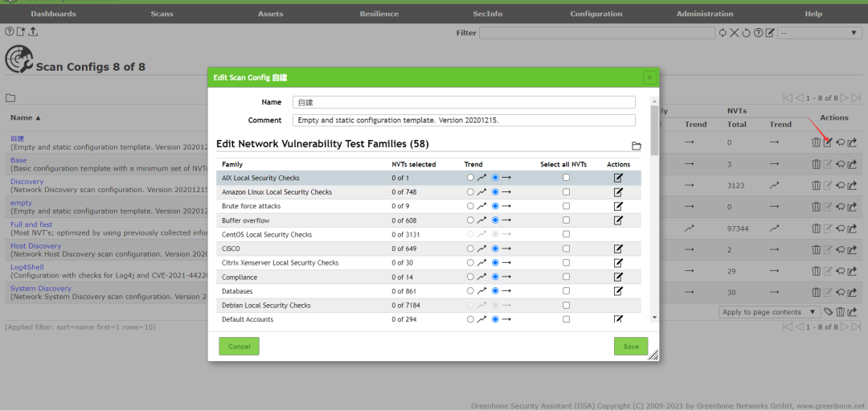Clone the 自建 scan config
This screenshot has width=868, height=411.
[x=841, y=142]
